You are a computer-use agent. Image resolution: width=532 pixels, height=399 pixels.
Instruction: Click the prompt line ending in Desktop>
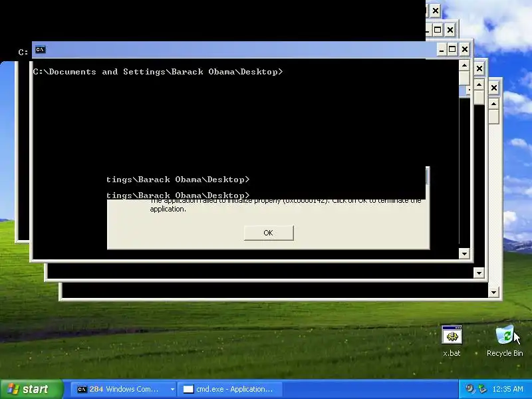point(158,72)
